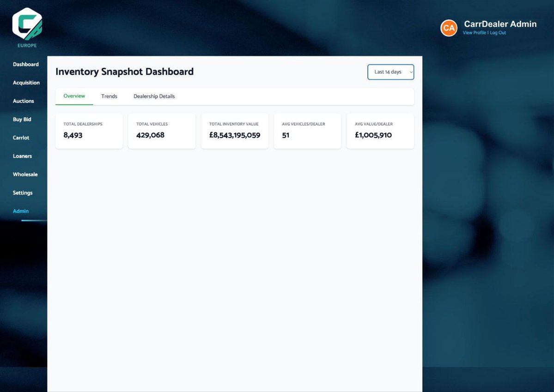Click the orange CA avatar icon
This screenshot has height=392, width=554.
(449, 28)
